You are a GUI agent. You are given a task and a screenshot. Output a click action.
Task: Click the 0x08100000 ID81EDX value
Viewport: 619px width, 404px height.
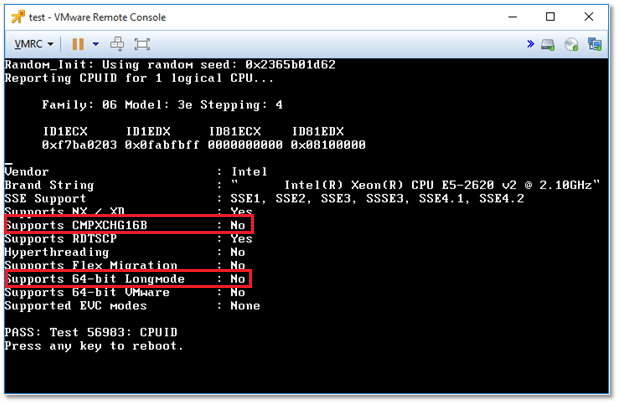pyautogui.click(x=328, y=145)
